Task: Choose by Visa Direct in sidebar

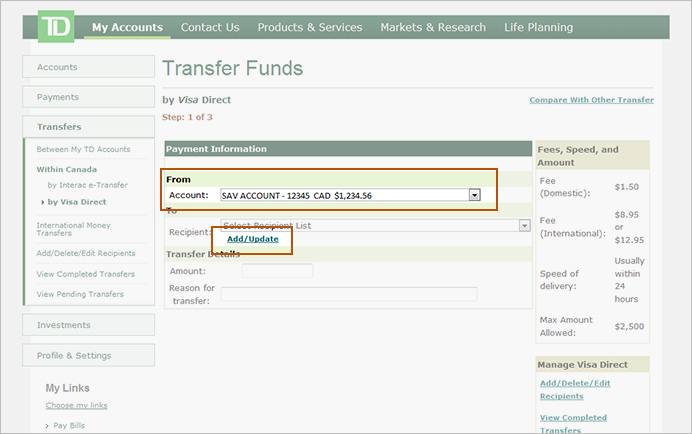Action: 77,202
